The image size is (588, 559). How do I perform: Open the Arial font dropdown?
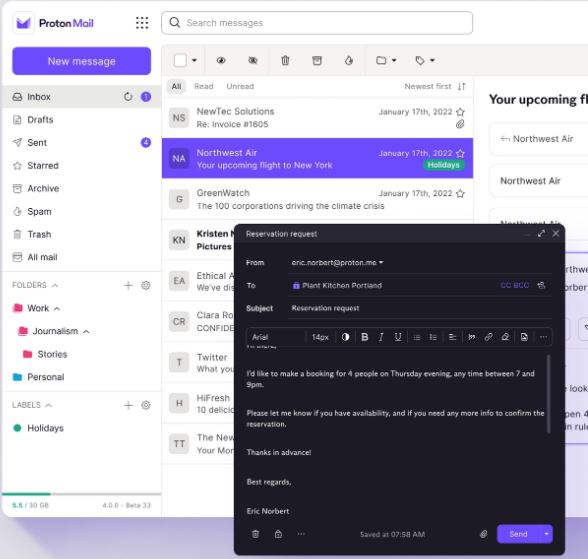[x=276, y=337]
